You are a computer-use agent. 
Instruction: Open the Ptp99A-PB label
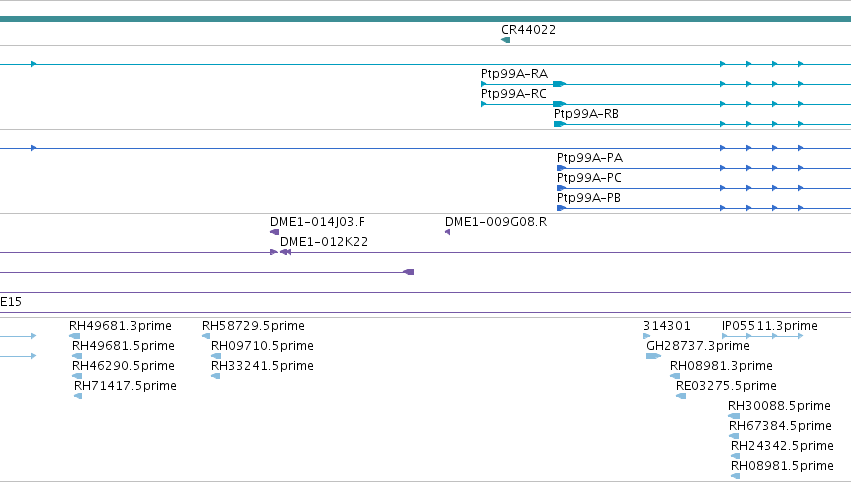589,198
